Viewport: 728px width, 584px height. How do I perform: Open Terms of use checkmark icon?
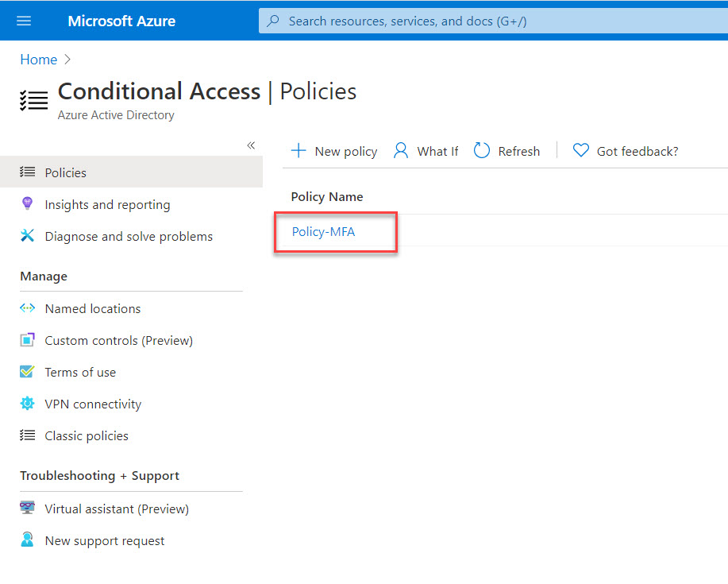pos(28,372)
